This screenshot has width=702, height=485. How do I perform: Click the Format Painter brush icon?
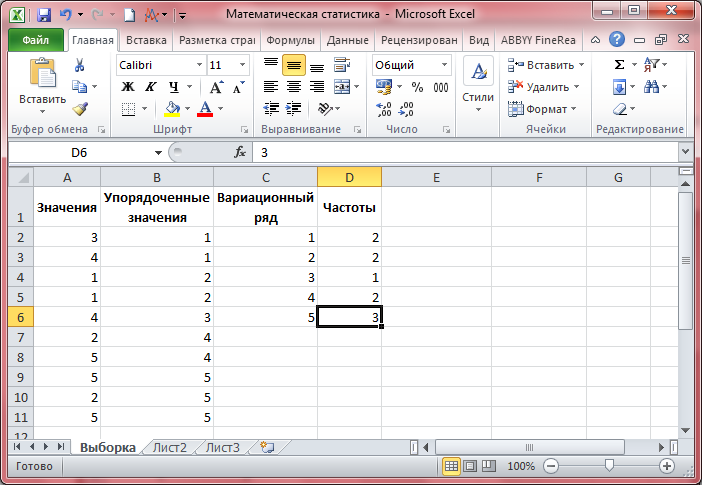[x=80, y=109]
